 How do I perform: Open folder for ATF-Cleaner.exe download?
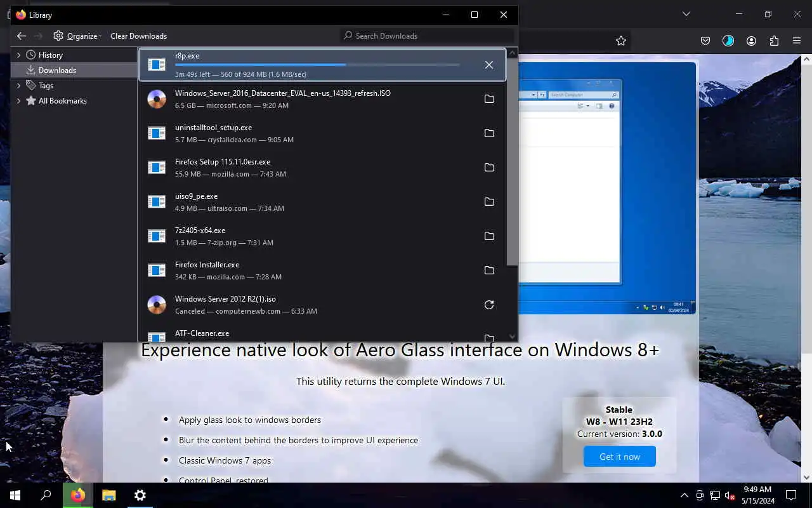(x=489, y=338)
